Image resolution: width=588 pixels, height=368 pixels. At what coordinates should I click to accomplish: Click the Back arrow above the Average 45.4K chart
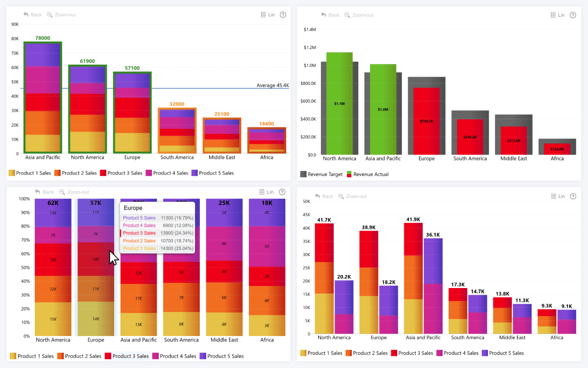(x=26, y=15)
